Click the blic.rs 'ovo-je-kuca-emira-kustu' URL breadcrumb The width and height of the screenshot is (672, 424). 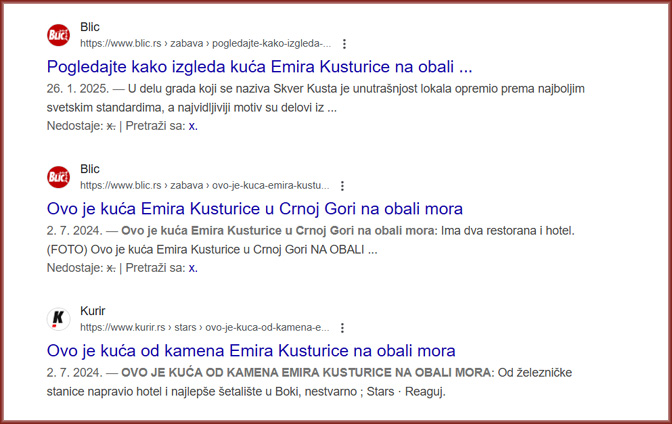204,186
